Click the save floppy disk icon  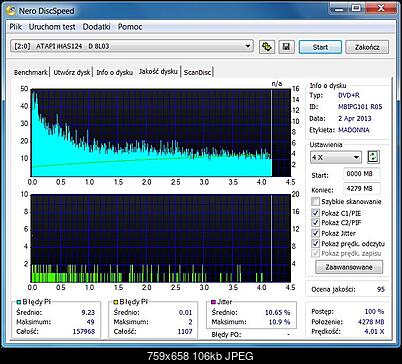[286, 47]
